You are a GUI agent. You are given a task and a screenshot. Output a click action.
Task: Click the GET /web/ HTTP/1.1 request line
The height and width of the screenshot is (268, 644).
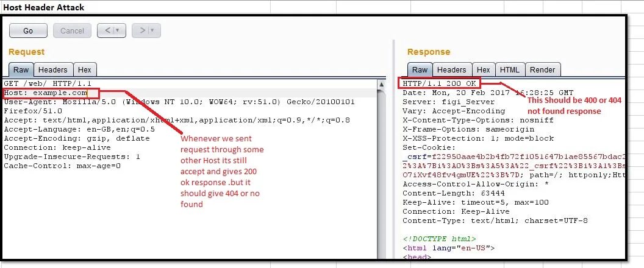click(x=48, y=83)
